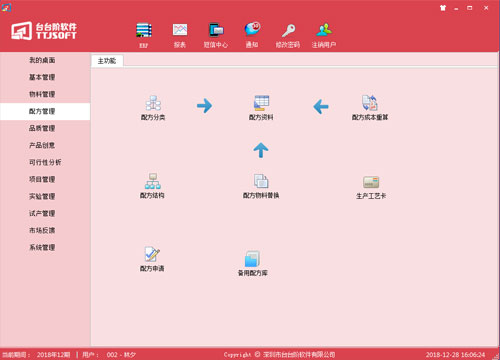
Task: Open 品质管理 in the sidebar
Action: 42,128
